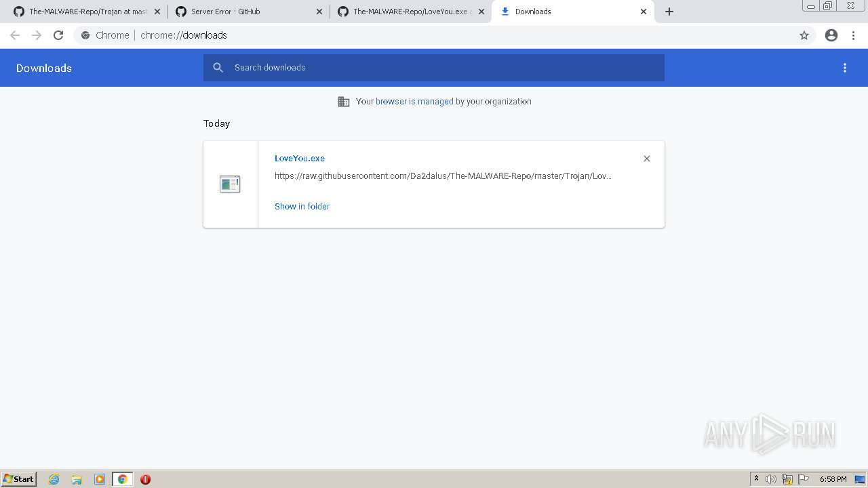Show hidden system tray icons
868x488 pixels.
756,479
